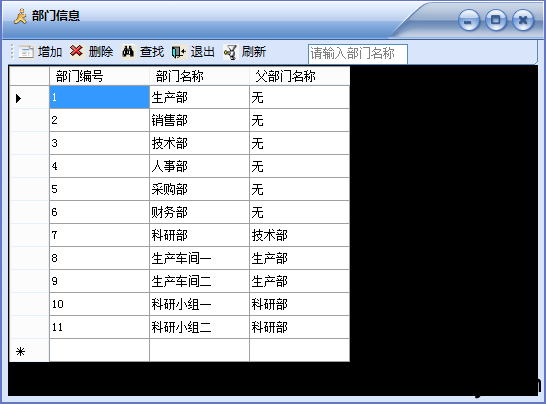Click the 增加 add record icon
546x404 pixels.
point(26,52)
